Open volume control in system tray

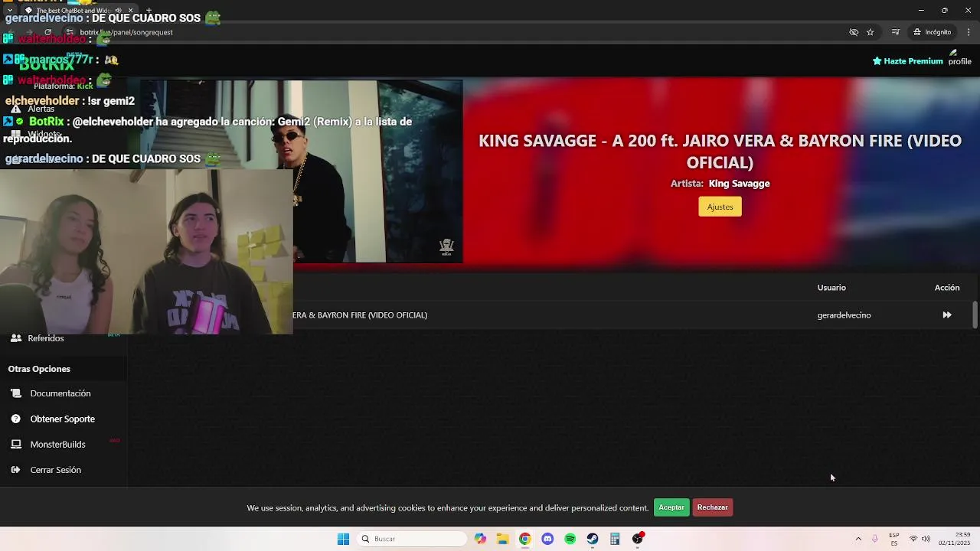(x=926, y=539)
